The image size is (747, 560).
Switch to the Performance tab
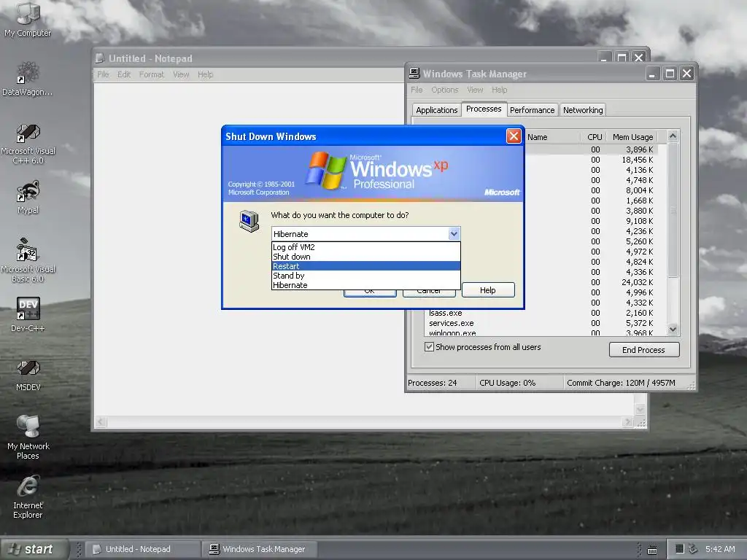(x=532, y=110)
